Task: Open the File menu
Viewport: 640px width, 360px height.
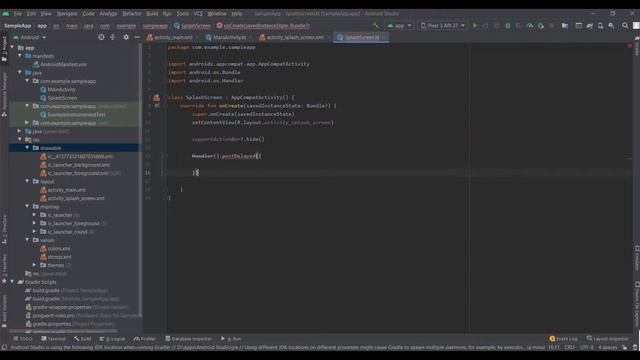Action: pos(18,13)
